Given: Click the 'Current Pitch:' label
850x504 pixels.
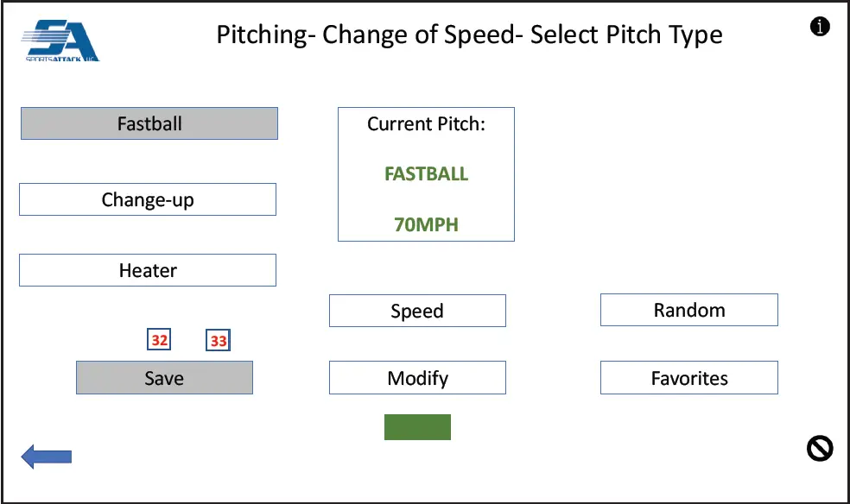Looking at the screenshot, I should coord(427,123).
